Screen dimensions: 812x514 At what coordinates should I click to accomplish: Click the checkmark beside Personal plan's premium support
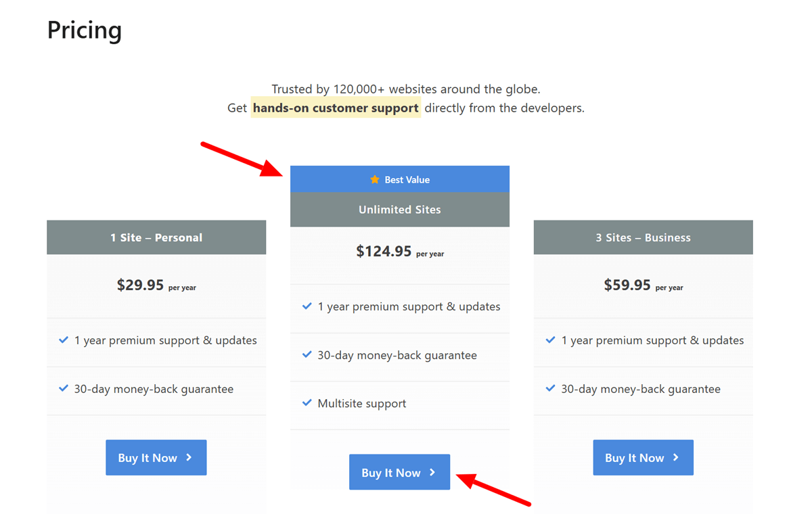point(63,340)
